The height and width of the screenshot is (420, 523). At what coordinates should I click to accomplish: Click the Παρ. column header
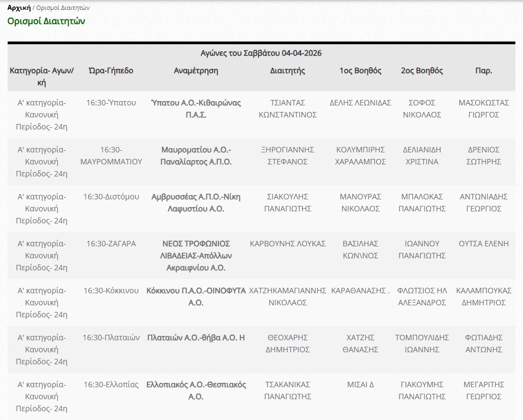click(484, 71)
